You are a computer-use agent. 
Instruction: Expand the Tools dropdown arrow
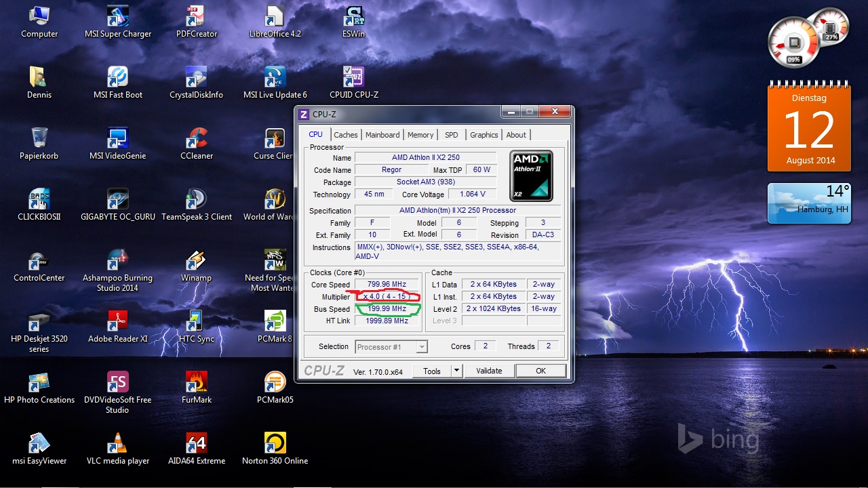coord(456,371)
